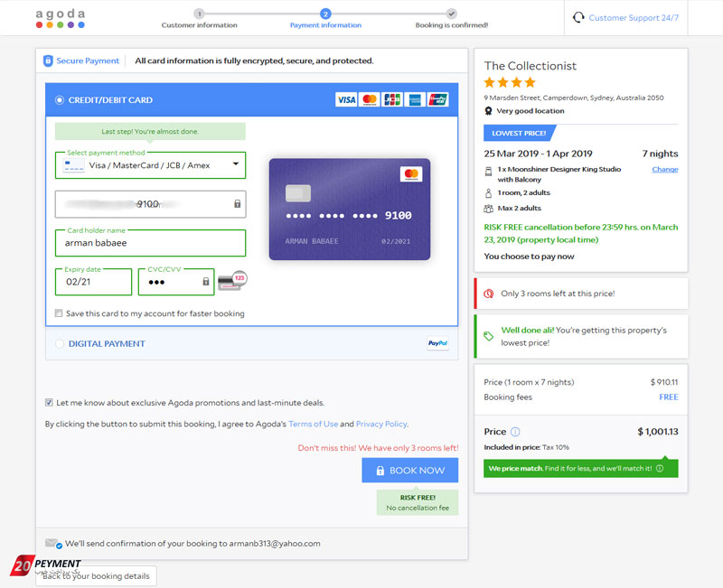Image resolution: width=723 pixels, height=588 pixels.
Task: Click the Customer Support headset icon
Action: tap(578, 17)
